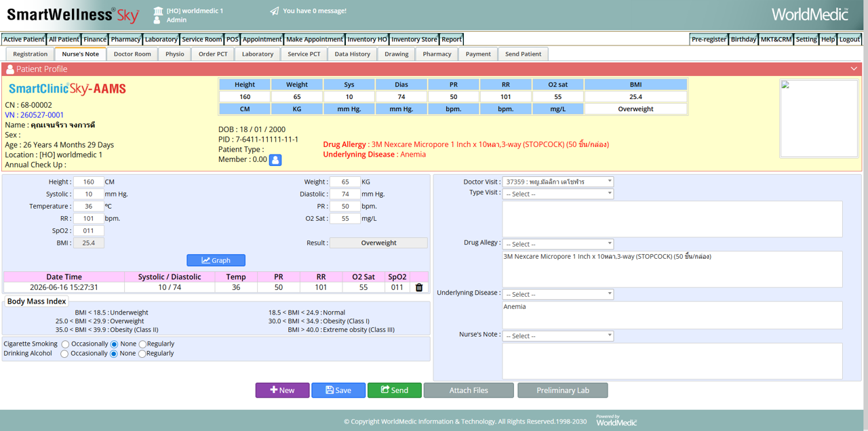Open the Inventory HO menu
868x431 pixels.
pos(368,39)
